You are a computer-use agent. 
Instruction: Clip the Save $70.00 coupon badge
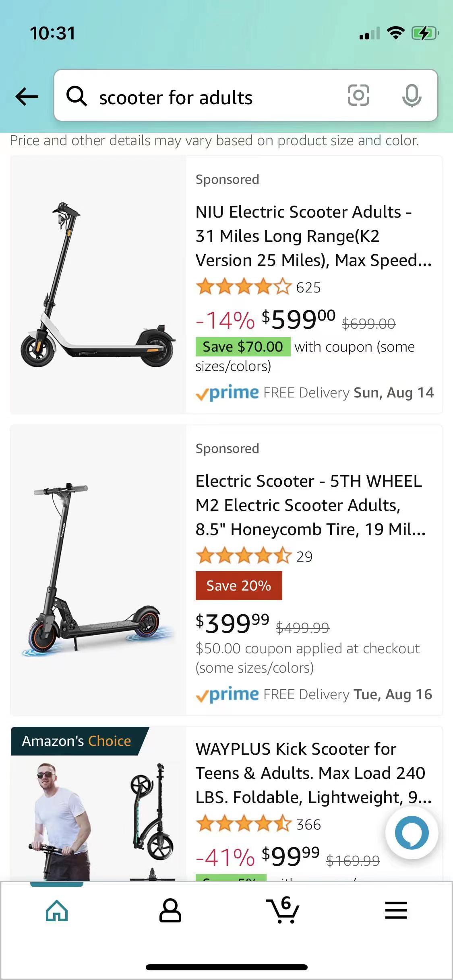coord(243,347)
